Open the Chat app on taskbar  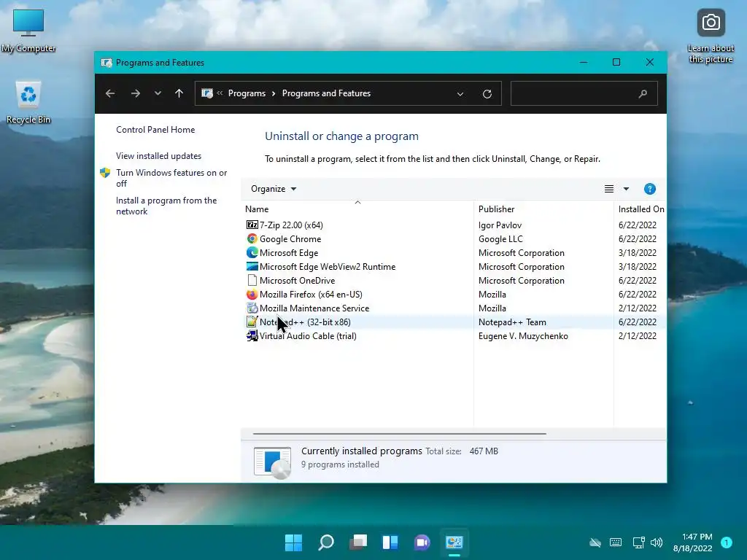coord(422,542)
